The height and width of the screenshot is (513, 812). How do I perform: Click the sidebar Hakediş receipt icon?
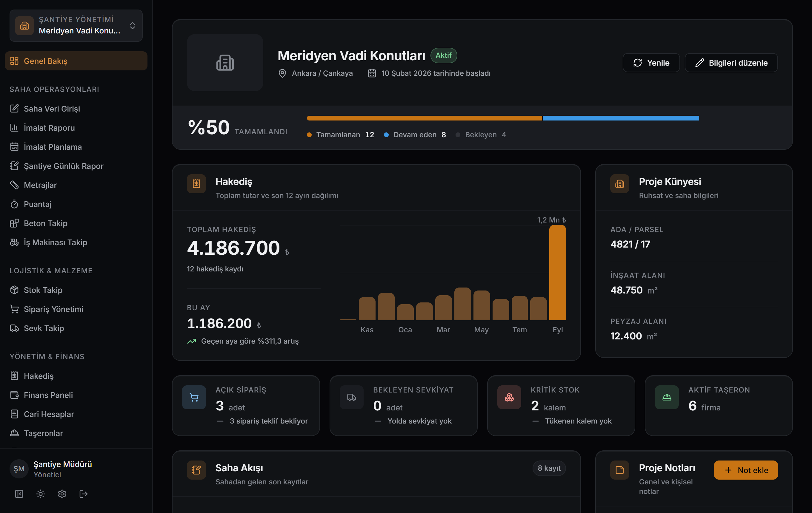[x=14, y=376]
